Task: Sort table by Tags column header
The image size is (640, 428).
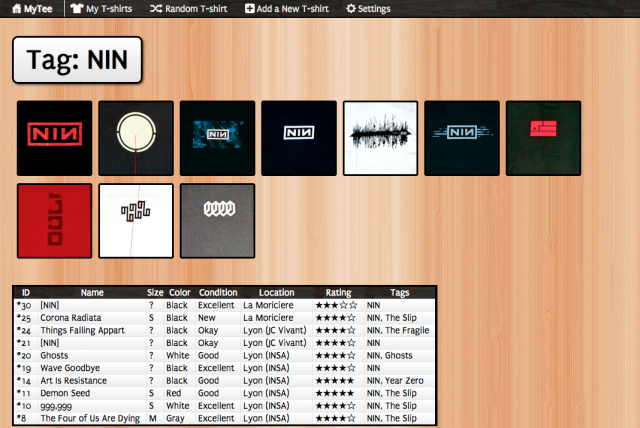Action: point(400,293)
